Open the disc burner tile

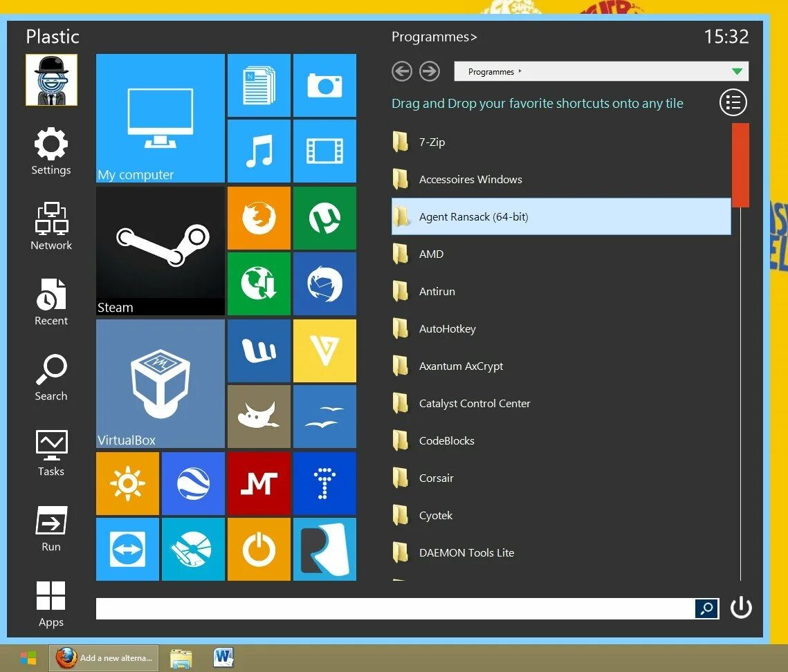[x=193, y=549]
